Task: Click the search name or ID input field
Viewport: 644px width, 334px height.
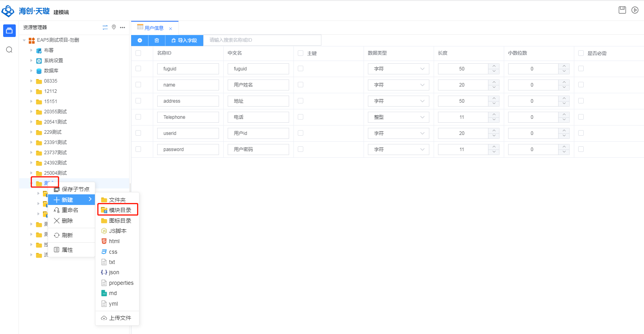Action: pos(262,40)
